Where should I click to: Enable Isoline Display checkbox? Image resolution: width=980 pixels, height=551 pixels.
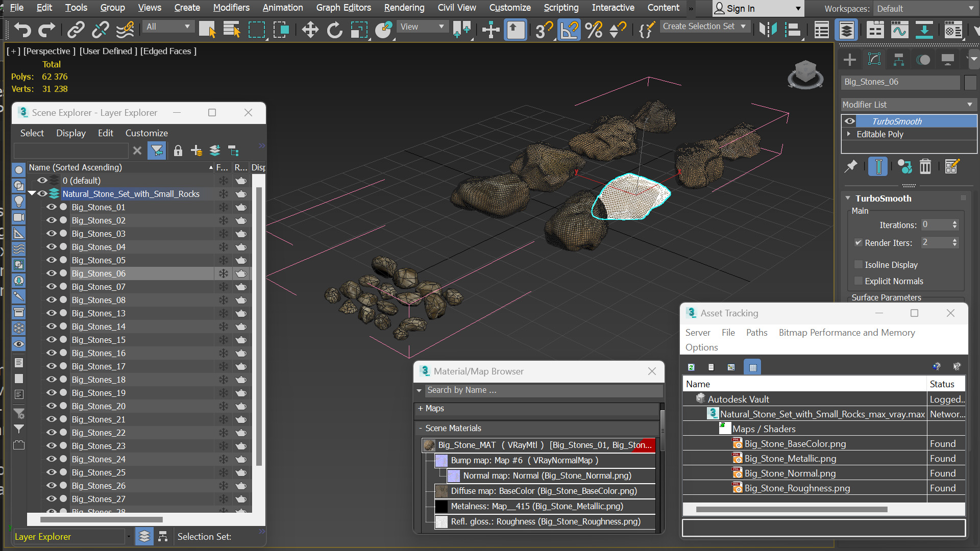coord(859,265)
